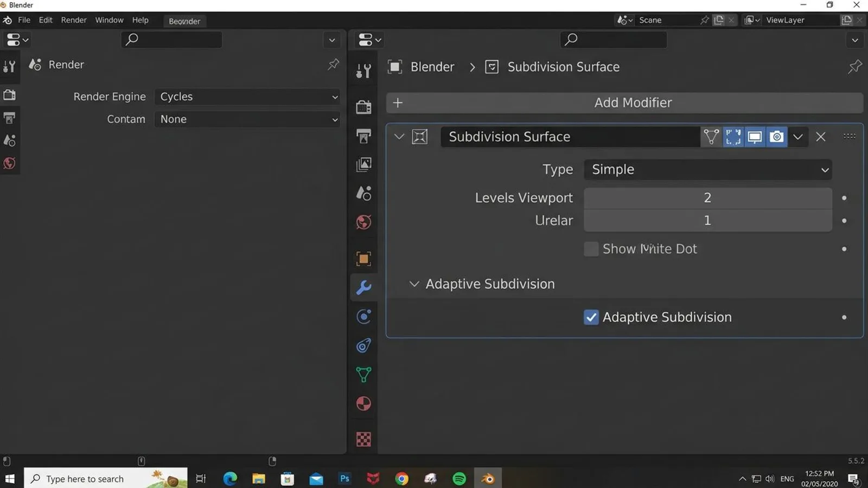Enable the Show White Dot checkbox
The image size is (868, 488).
pyautogui.click(x=591, y=249)
